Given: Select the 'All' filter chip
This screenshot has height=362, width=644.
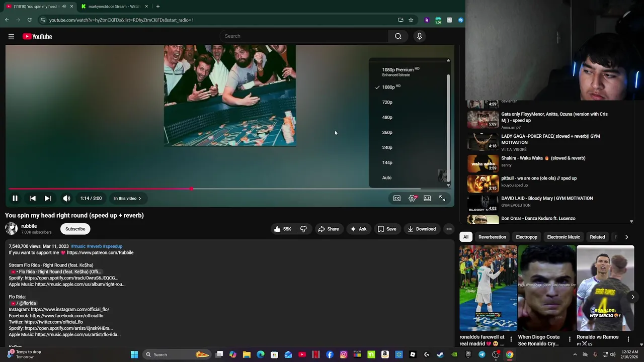Looking at the screenshot, I should click(466, 237).
